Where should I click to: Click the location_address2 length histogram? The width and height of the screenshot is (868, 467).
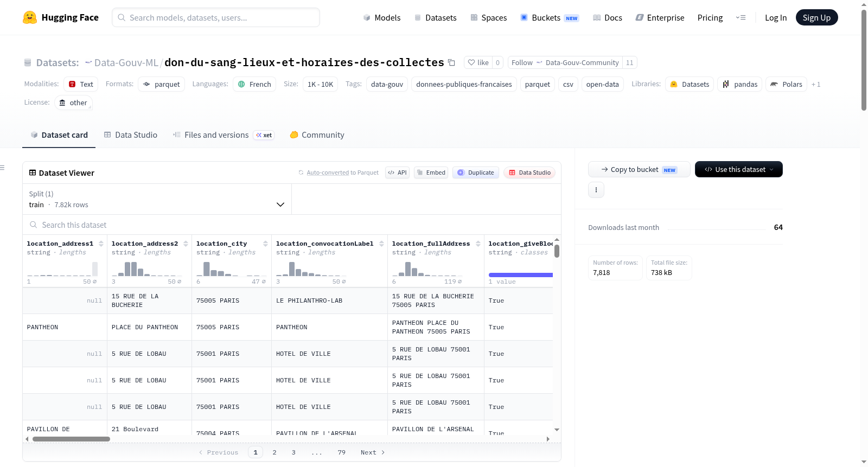[x=146, y=269]
